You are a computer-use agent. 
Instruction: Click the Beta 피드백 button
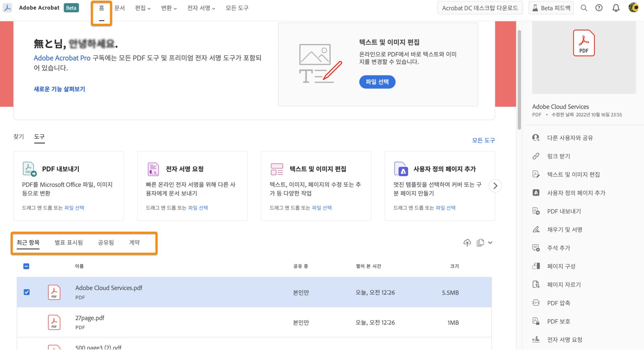[x=551, y=8]
